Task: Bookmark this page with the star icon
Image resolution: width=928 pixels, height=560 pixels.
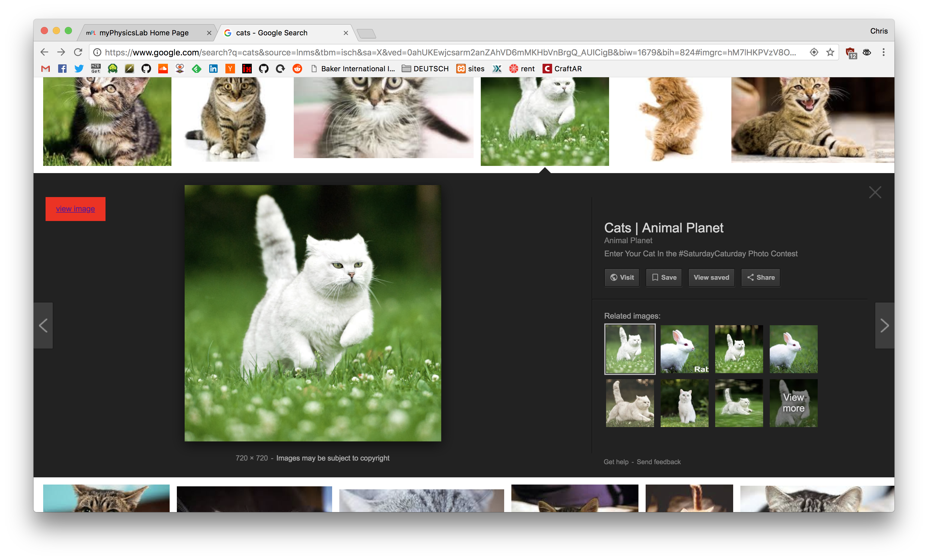Action: click(830, 52)
